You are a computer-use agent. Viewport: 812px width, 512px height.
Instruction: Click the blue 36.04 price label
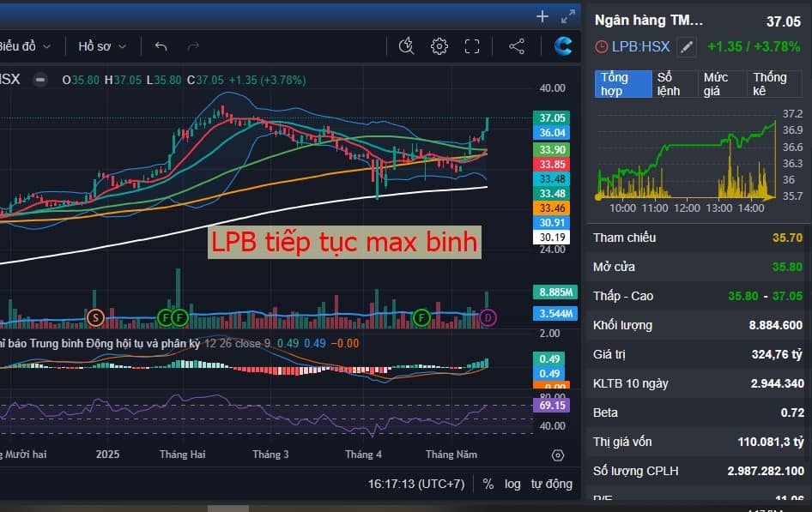coord(552,132)
